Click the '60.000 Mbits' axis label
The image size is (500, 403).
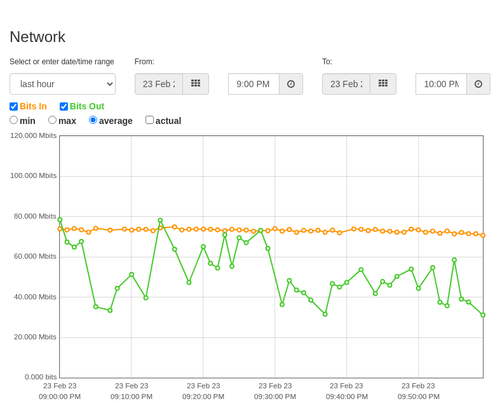point(35,256)
